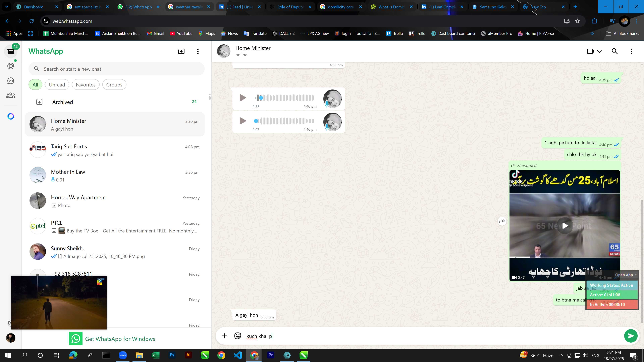Open Sunny Sheikh chat
This screenshot has height=362, width=644.
pos(115,252)
